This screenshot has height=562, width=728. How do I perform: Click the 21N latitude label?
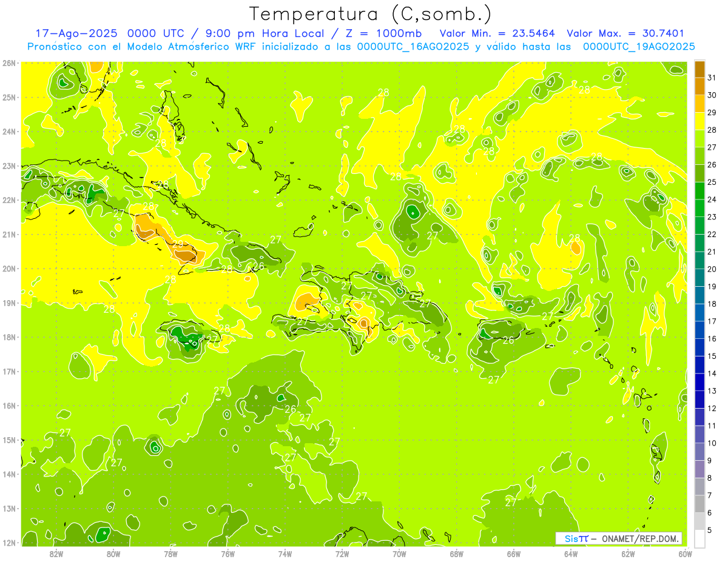click(x=9, y=234)
